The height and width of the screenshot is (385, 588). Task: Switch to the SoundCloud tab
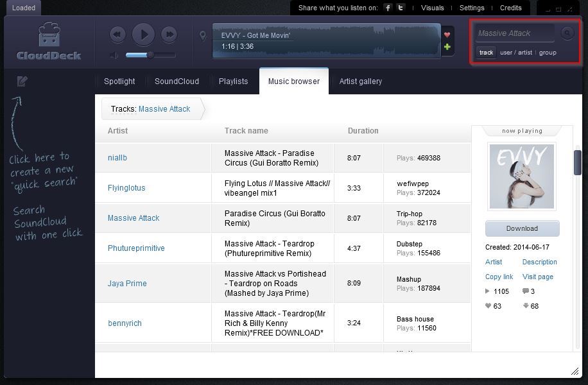pyautogui.click(x=177, y=81)
